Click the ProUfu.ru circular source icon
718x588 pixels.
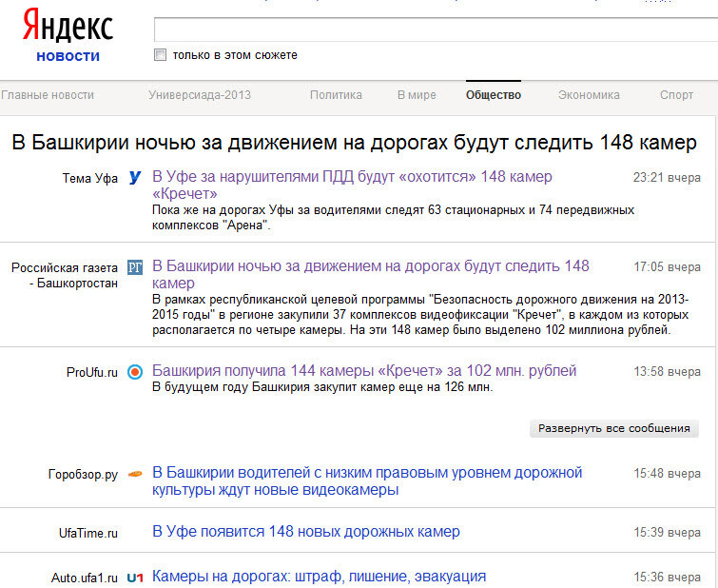pos(135,372)
